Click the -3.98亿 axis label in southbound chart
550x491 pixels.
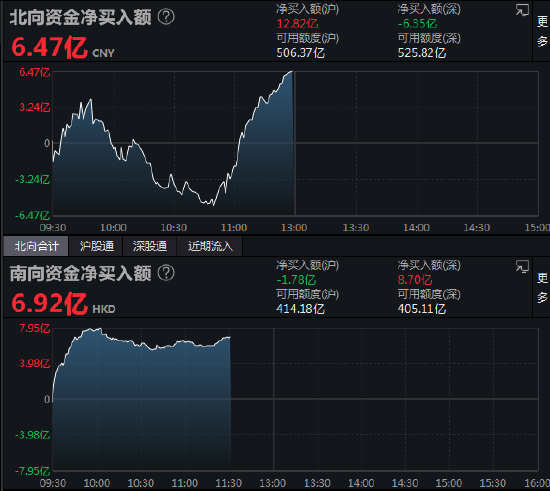32,435
